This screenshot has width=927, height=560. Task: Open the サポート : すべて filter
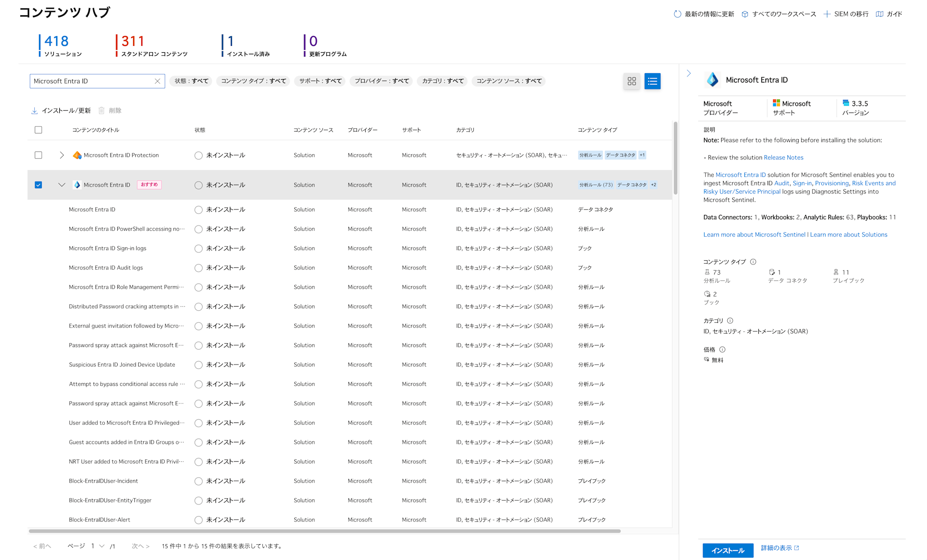tap(320, 81)
